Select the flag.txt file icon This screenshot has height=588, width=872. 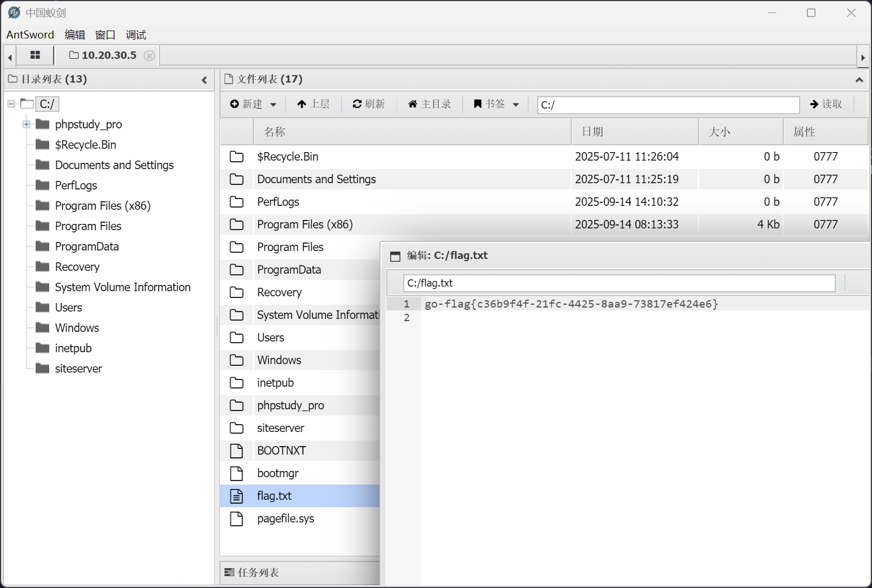coord(236,496)
